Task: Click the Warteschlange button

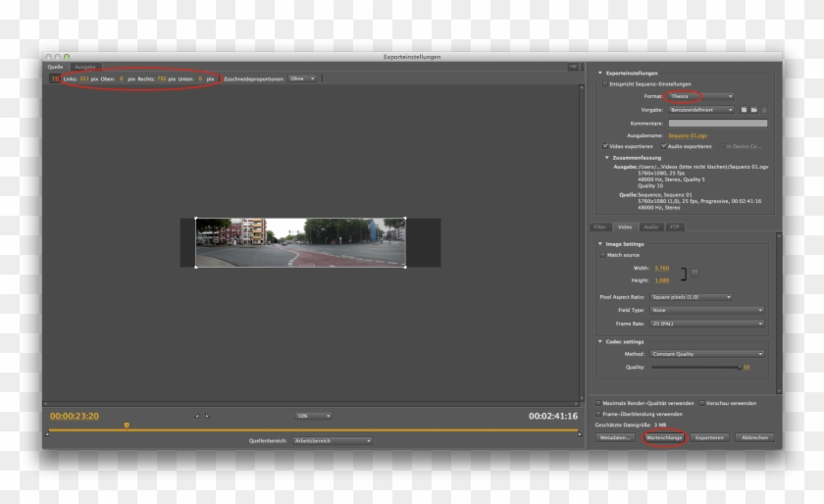Action: tap(664, 437)
